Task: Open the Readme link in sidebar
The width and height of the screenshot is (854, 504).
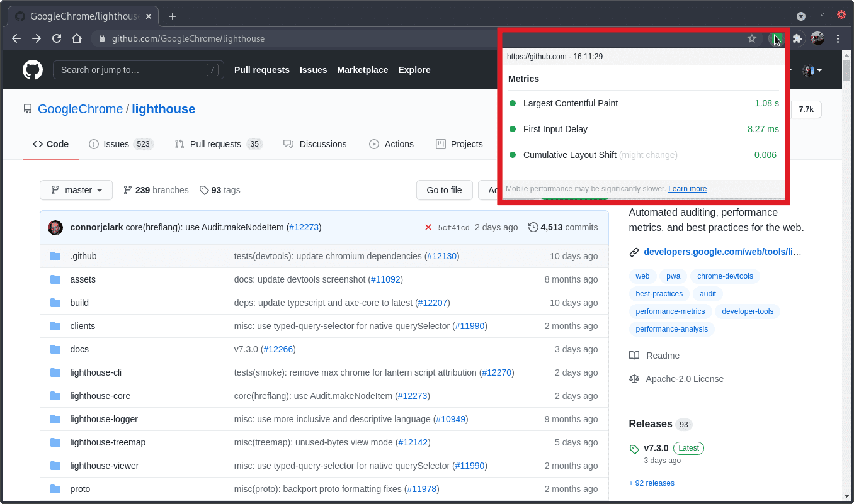Action: 654,356
